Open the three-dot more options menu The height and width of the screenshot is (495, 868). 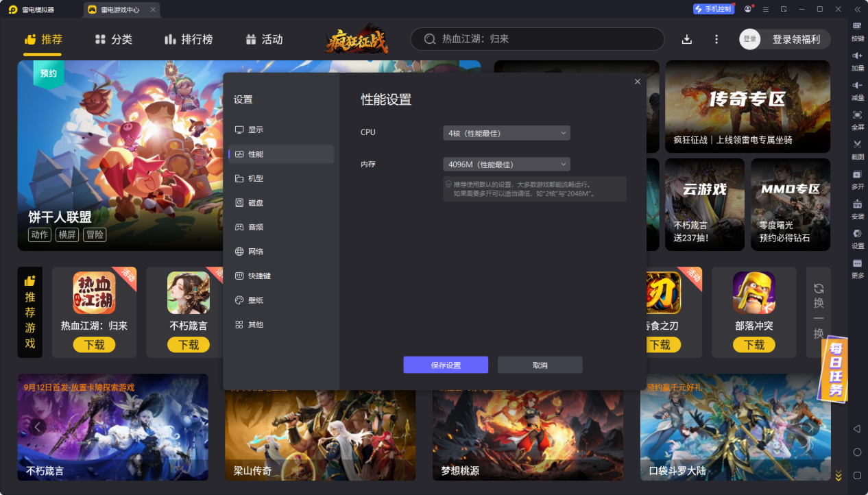point(716,40)
